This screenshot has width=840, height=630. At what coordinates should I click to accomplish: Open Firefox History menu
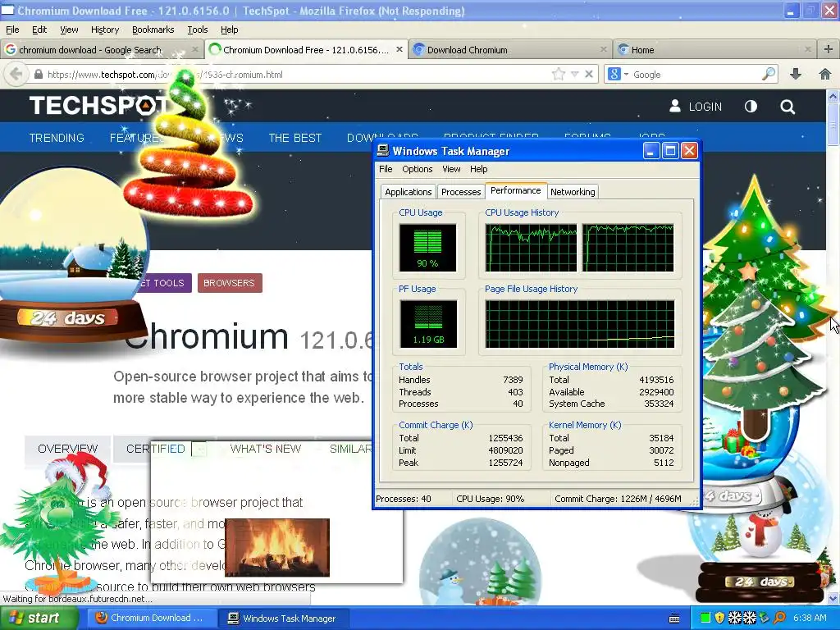click(104, 30)
